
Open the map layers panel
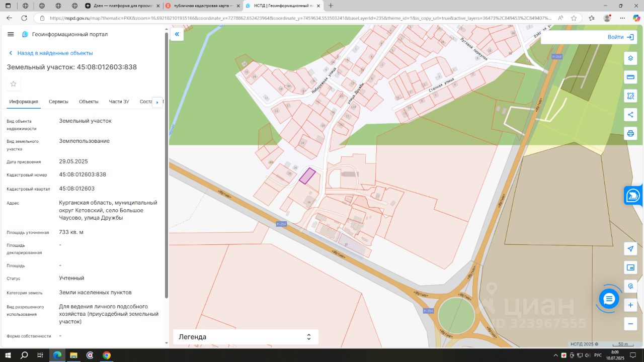(x=630, y=58)
